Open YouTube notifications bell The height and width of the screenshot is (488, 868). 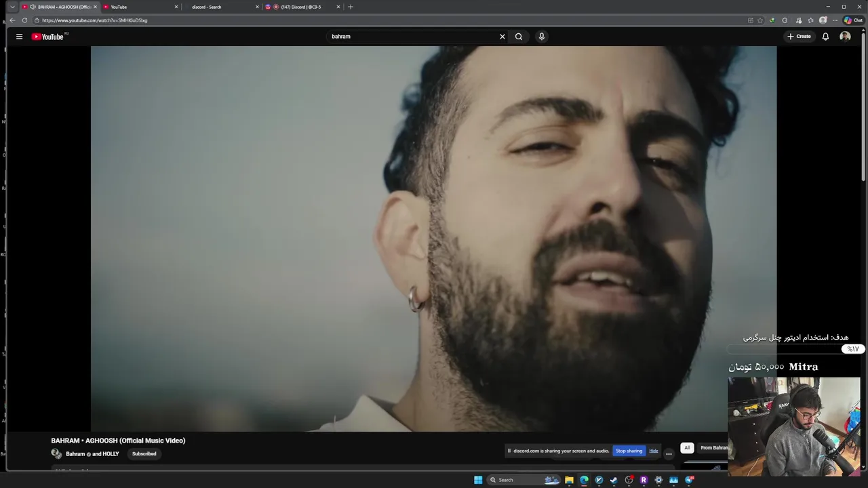coord(825,37)
